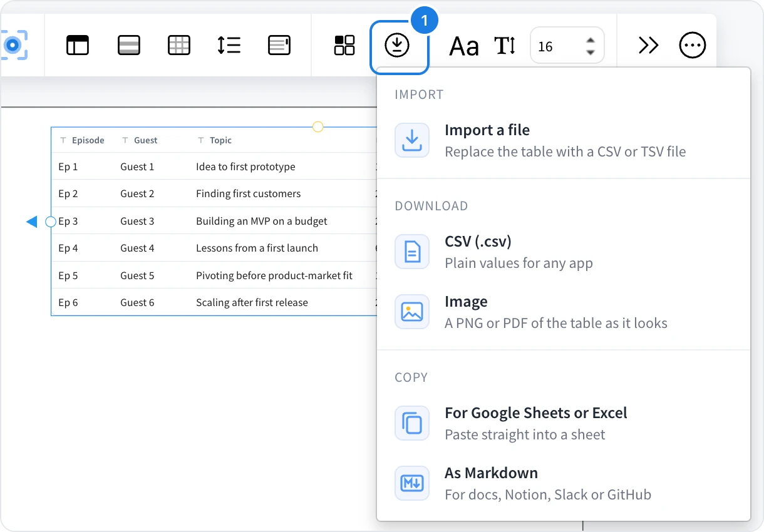Click the Image picture icon

(412, 312)
